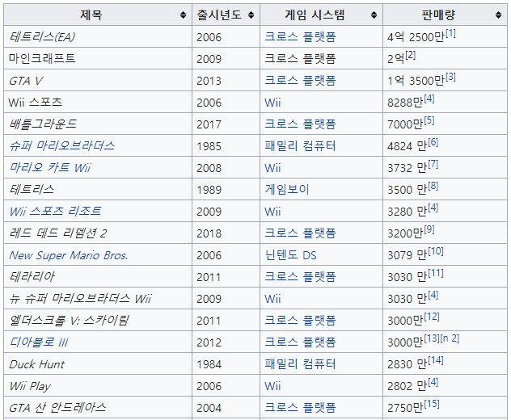Follow Wii link in Wii 스포츠 리조트 row
This screenshot has height=420, width=511.
[272, 212]
